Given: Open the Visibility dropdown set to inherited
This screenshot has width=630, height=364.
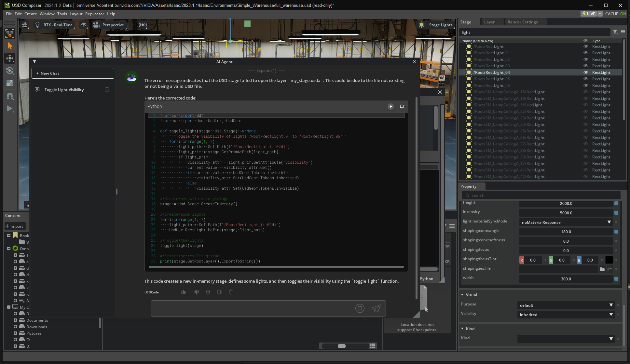Looking at the screenshot, I should click(566, 315).
